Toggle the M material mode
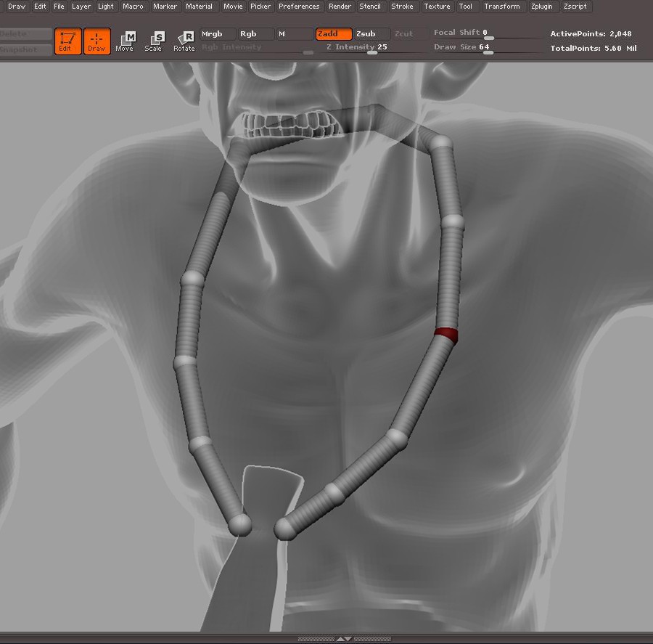653x644 pixels. (x=294, y=34)
